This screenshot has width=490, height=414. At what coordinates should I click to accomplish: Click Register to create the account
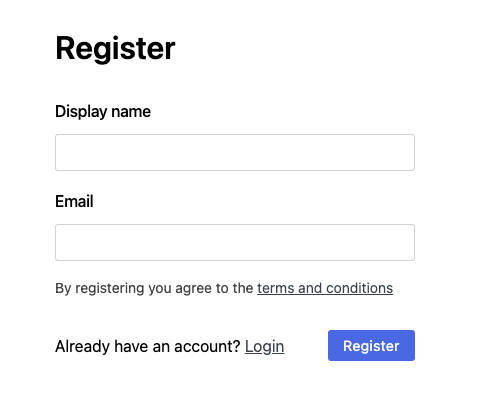[x=371, y=346]
